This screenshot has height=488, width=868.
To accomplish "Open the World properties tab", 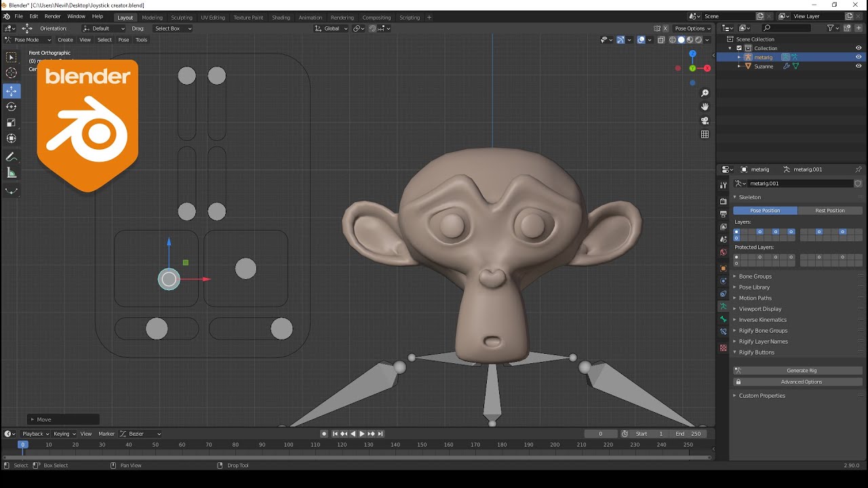I will [724, 252].
